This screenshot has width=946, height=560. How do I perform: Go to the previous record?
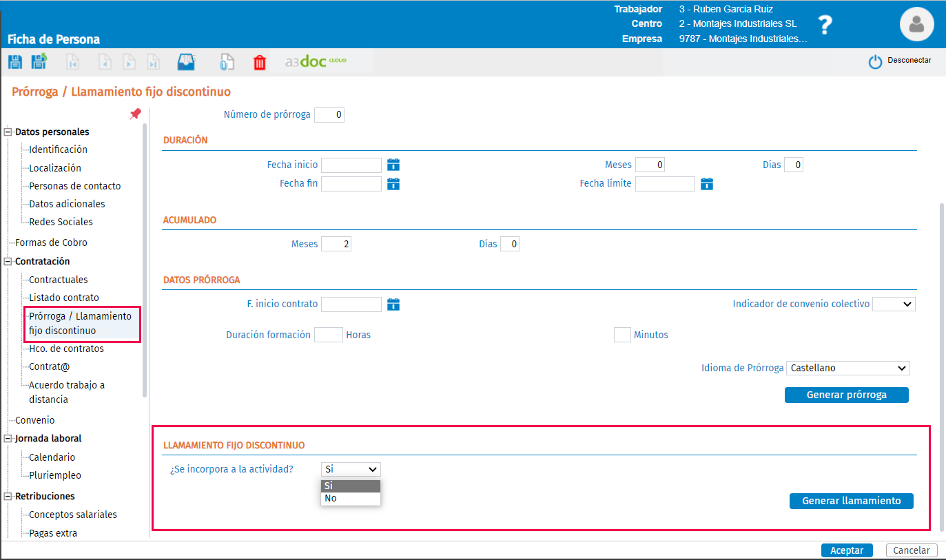[105, 62]
